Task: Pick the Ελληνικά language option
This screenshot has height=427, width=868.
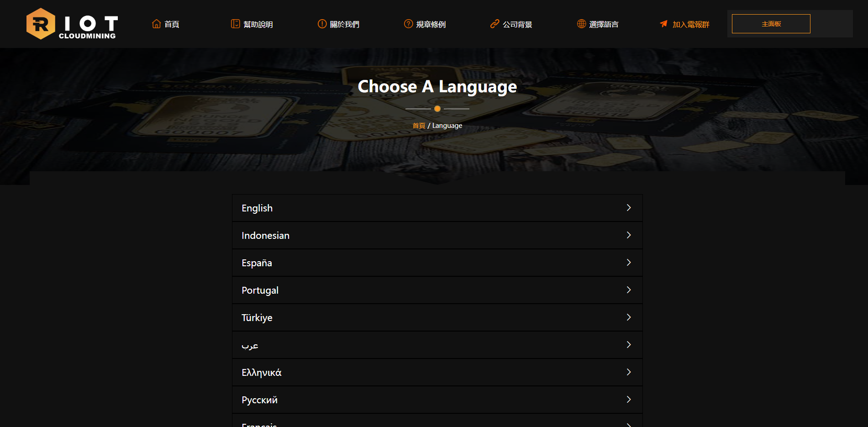Action: (261, 373)
